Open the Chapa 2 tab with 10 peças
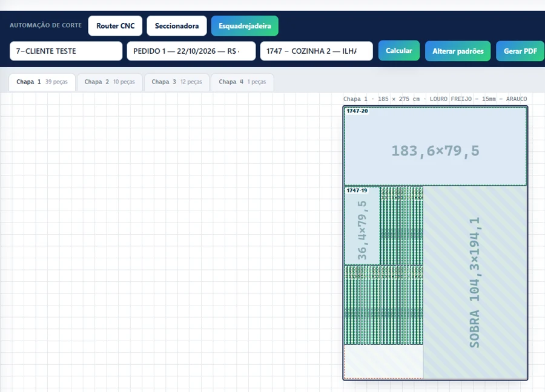Viewport: 545px width, 392px height. pyautogui.click(x=110, y=82)
